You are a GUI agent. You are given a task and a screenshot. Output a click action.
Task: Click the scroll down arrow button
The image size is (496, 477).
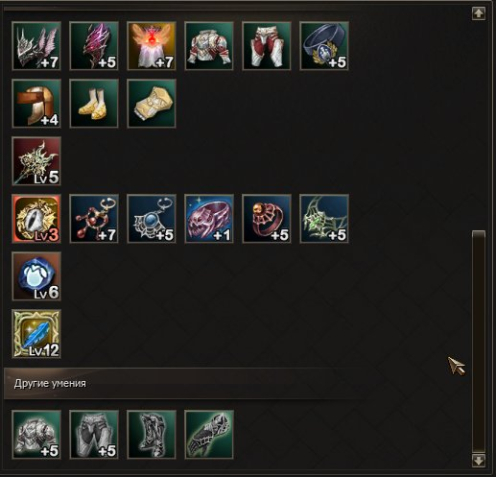(479, 461)
